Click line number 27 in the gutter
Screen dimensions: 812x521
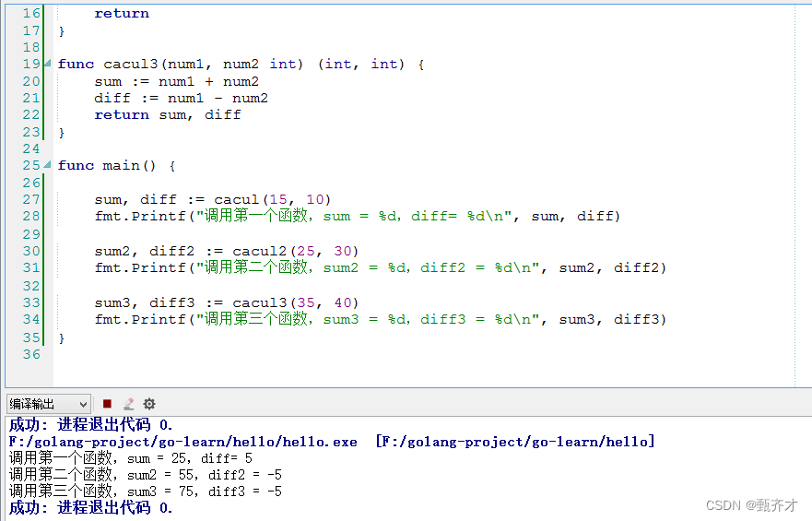tap(31, 199)
